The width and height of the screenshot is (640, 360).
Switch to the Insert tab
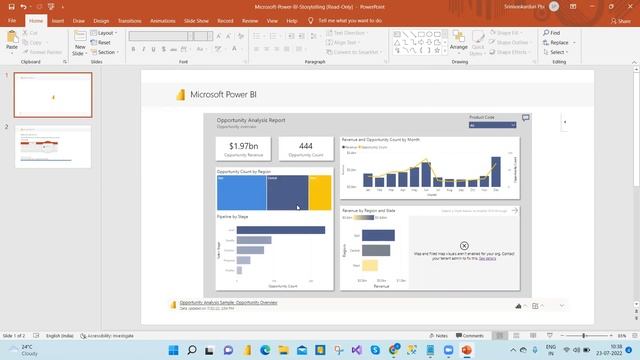(58, 20)
